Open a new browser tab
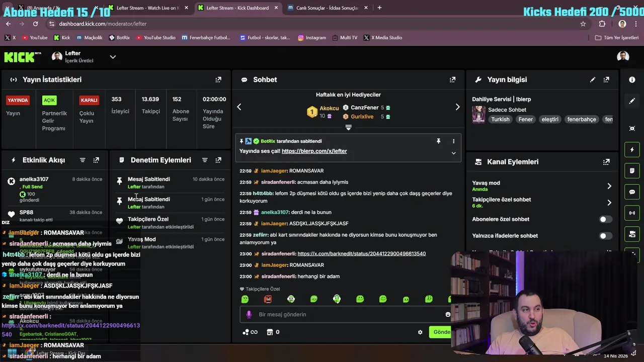 tap(379, 8)
